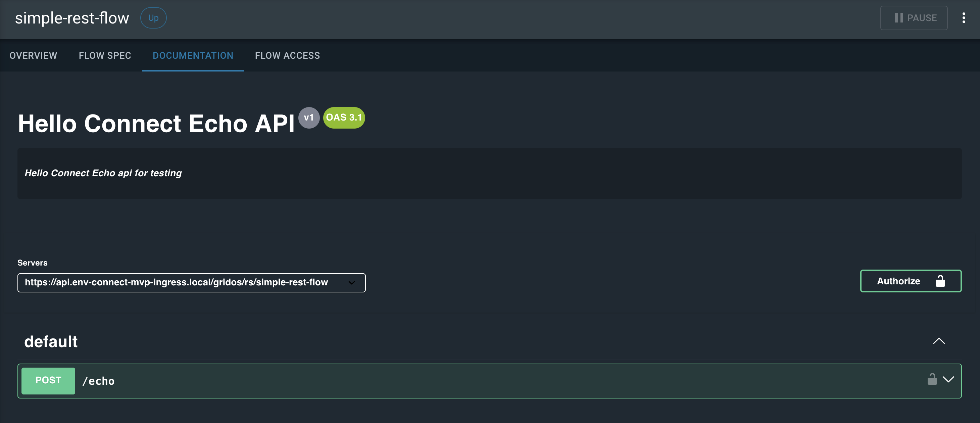Open the three-dot overflow menu

tap(964, 17)
